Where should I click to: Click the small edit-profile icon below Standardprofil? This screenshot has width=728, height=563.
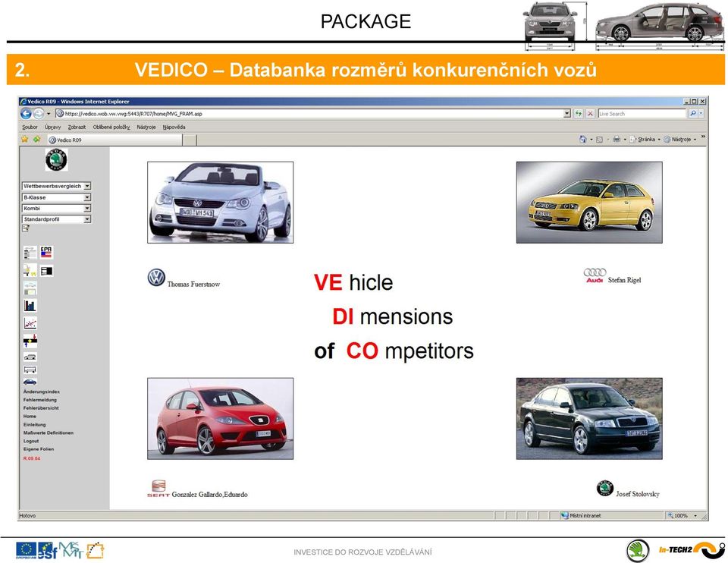[x=26, y=228]
